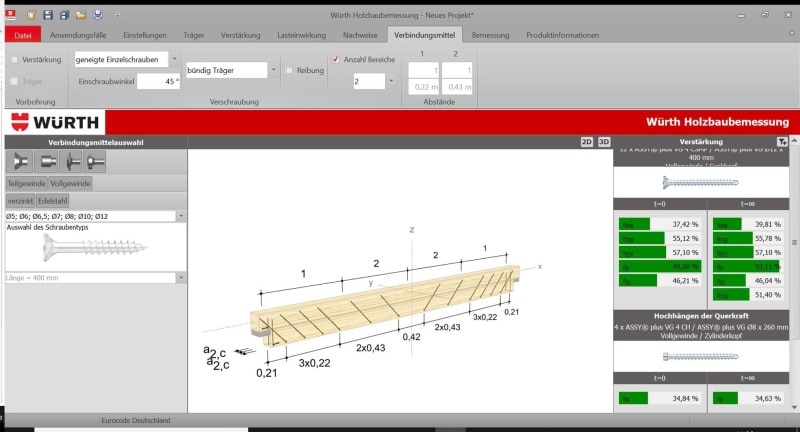Click the 34,84 % Querkraft utilization bar
The width and height of the screenshot is (800, 432).
[x=659, y=398]
